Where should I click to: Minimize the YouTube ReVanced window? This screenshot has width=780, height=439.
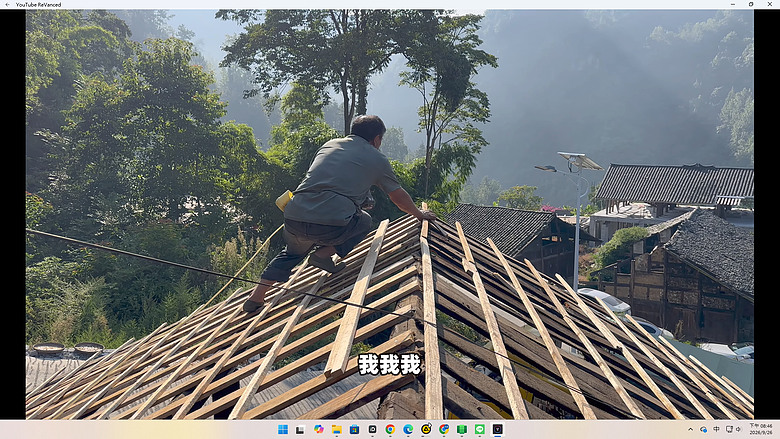(733, 4)
